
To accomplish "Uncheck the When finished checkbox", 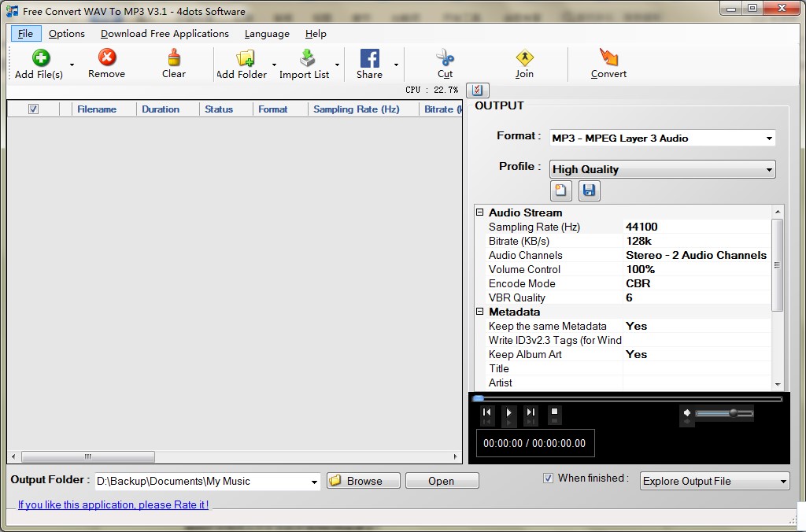I will 547,478.
